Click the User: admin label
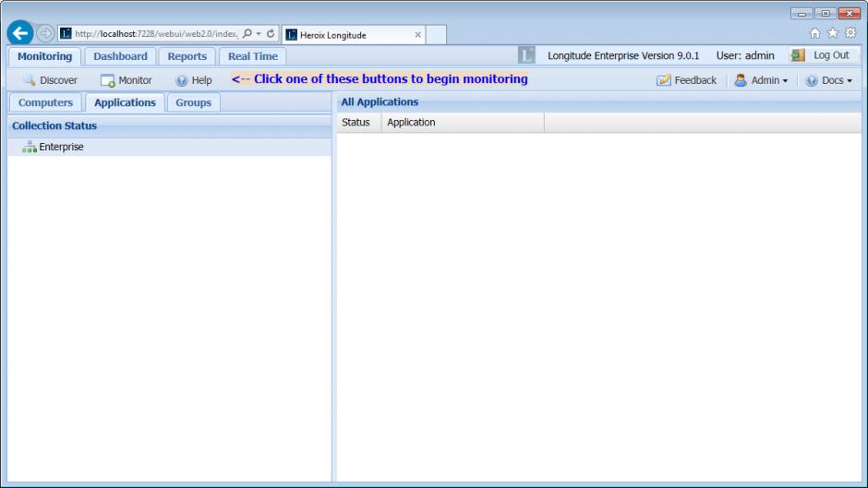 [x=745, y=56]
